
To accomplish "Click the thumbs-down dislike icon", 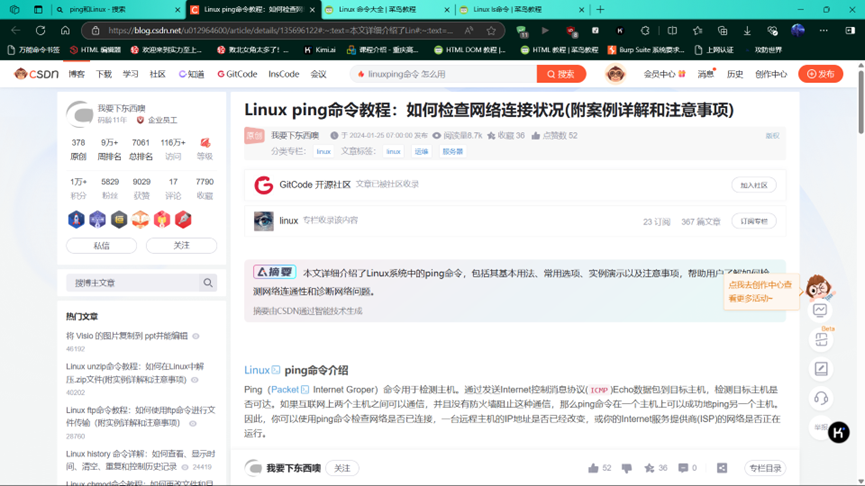I will click(627, 468).
